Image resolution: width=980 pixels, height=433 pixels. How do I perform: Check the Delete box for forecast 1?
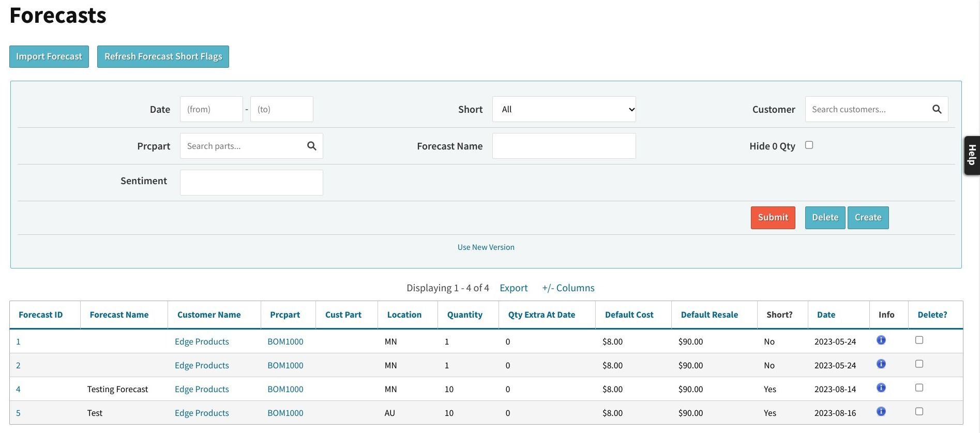919,340
